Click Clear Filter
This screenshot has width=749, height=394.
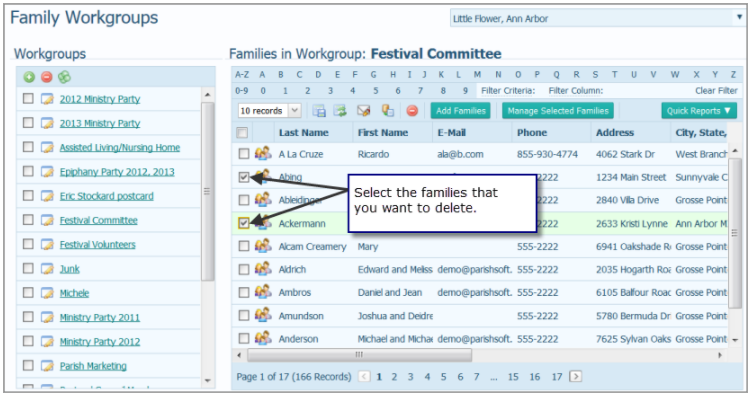[x=716, y=90]
